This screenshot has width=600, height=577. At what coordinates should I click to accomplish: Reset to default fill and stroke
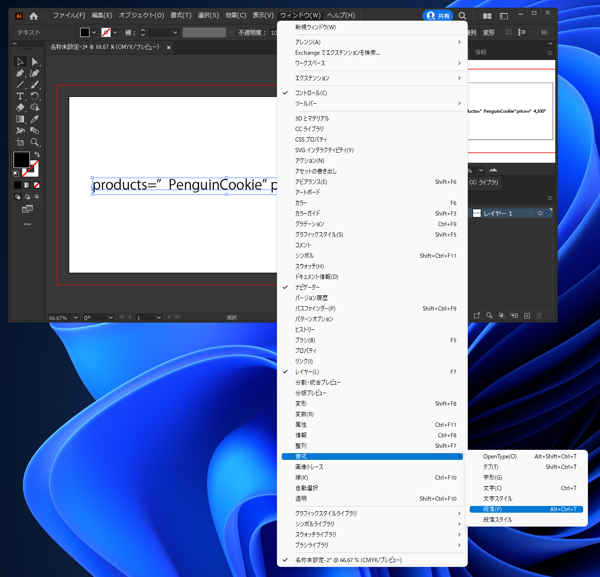(16, 174)
